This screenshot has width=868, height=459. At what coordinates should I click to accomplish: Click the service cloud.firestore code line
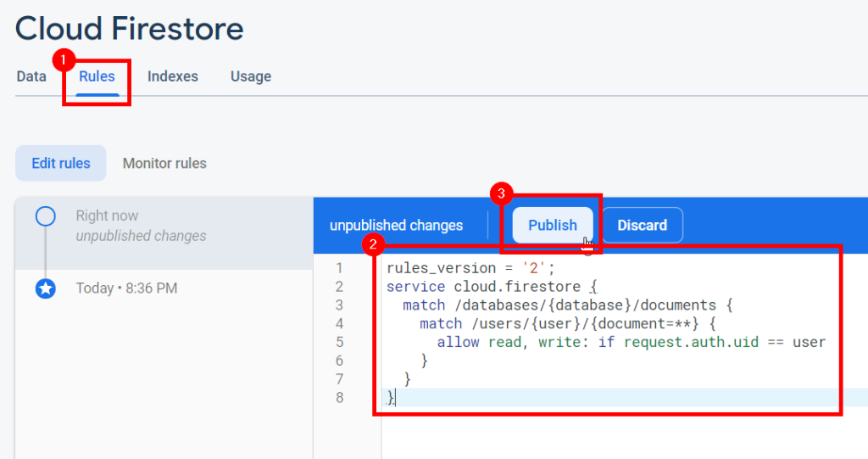[x=492, y=287]
